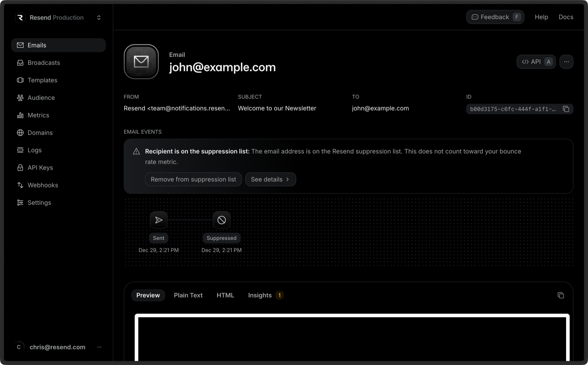Image resolution: width=588 pixels, height=365 pixels.
Task: Open Webhooks via the arrows icon
Action: (20, 185)
